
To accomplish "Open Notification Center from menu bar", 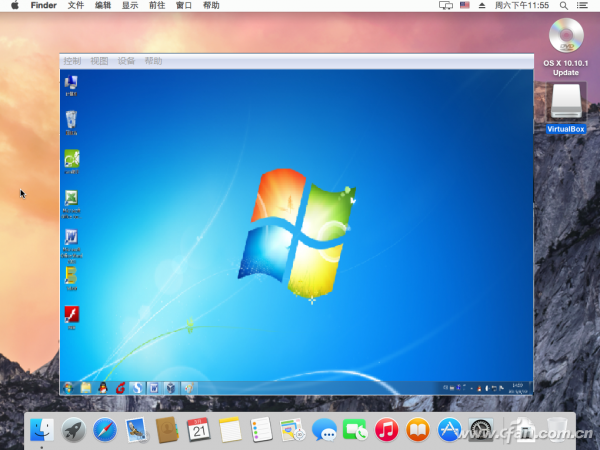I will click(582, 5).
